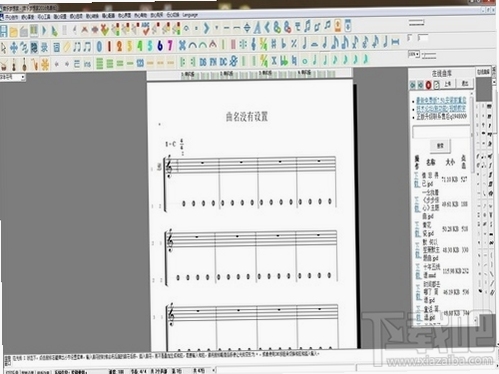The width and height of the screenshot is (499, 374).
Task: Toggle the small checkbox above the zoom dropdown
Action: pyautogui.click(x=410, y=38)
